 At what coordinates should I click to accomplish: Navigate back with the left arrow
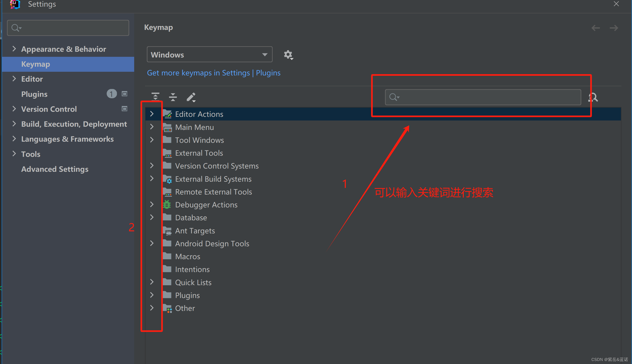(595, 28)
